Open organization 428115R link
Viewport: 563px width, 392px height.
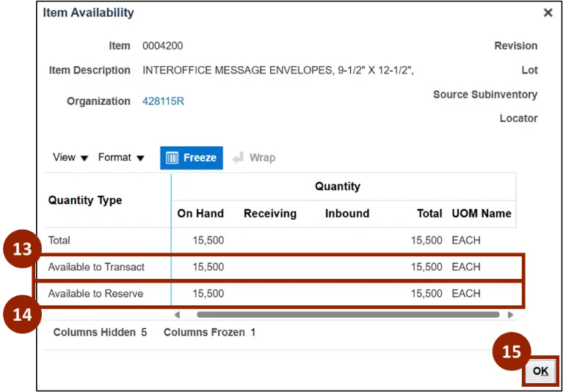[x=163, y=101]
